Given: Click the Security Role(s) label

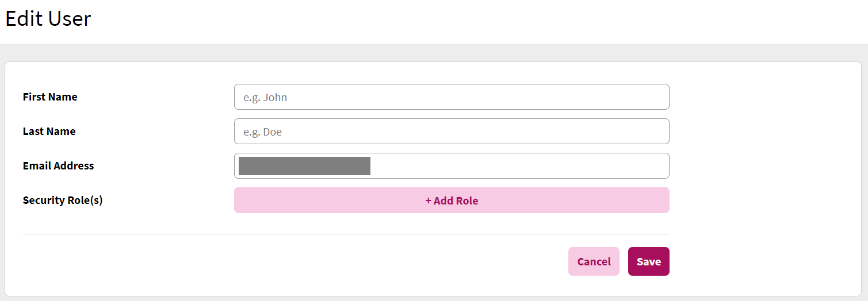Looking at the screenshot, I should pos(63,200).
